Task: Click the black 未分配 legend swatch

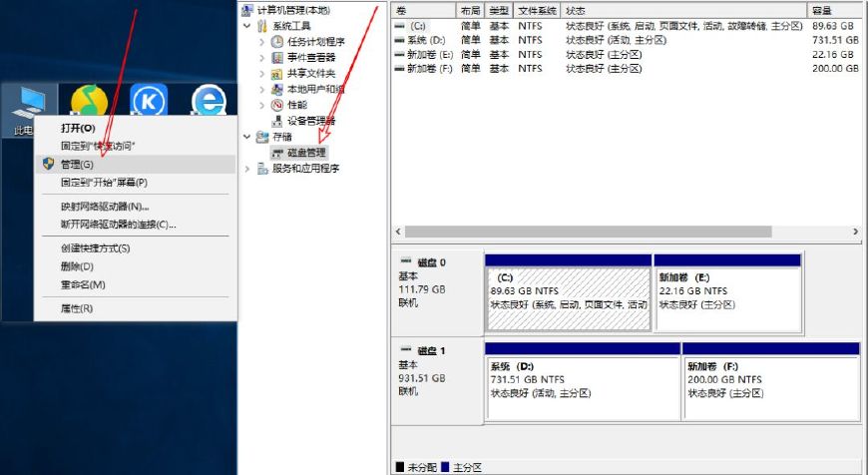Action: 400,467
